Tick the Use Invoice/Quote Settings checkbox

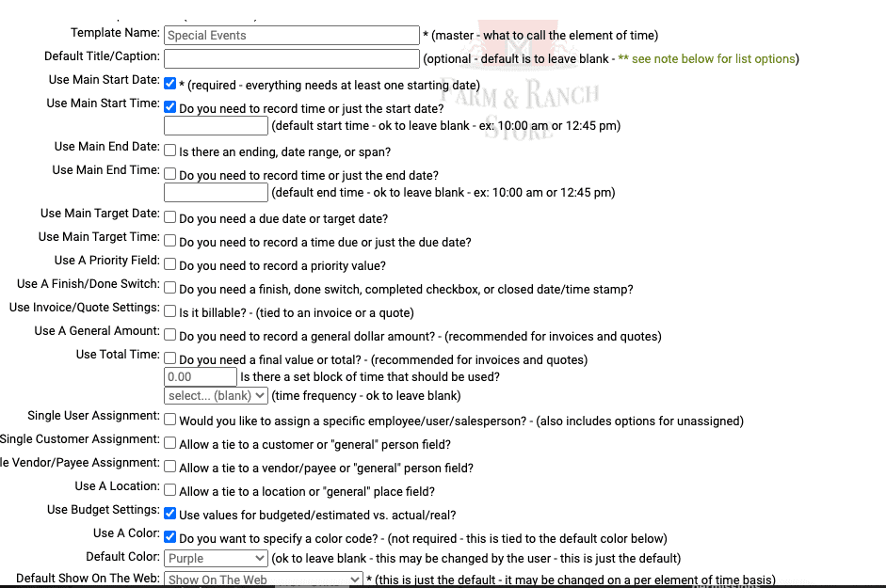tap(170, 311)
